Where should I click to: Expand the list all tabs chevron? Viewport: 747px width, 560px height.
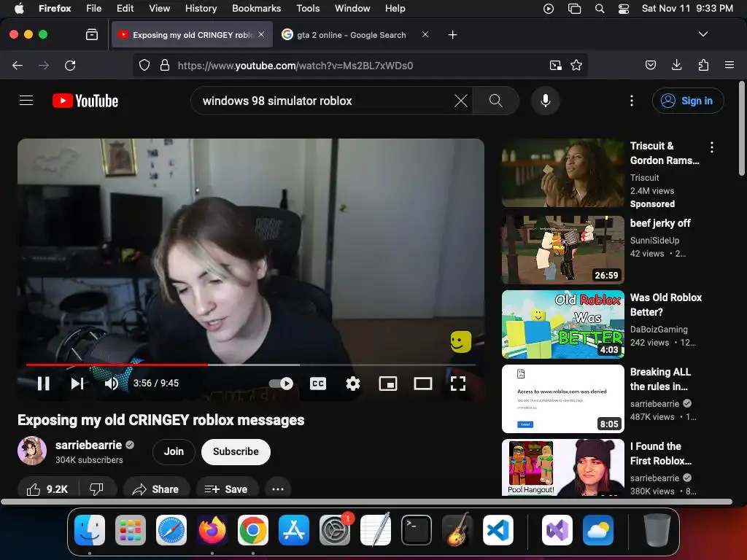pyautogui.click(x=703, y=34)
